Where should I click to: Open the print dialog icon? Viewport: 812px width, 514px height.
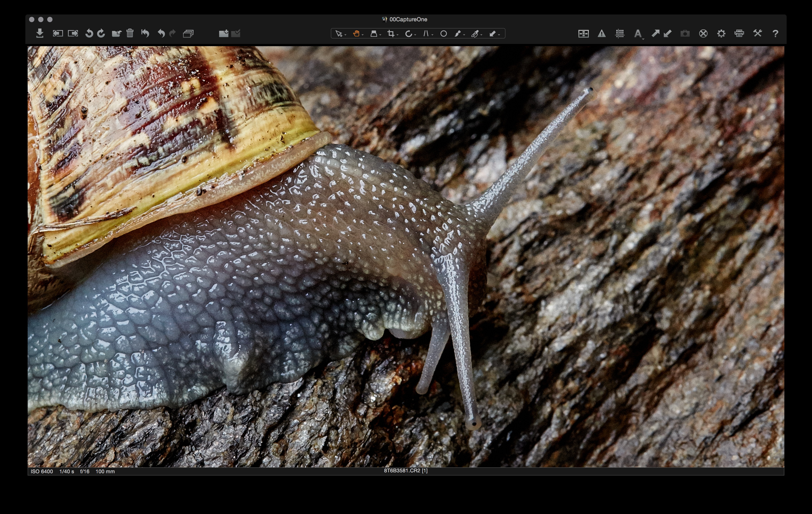(x=739, y=33)
